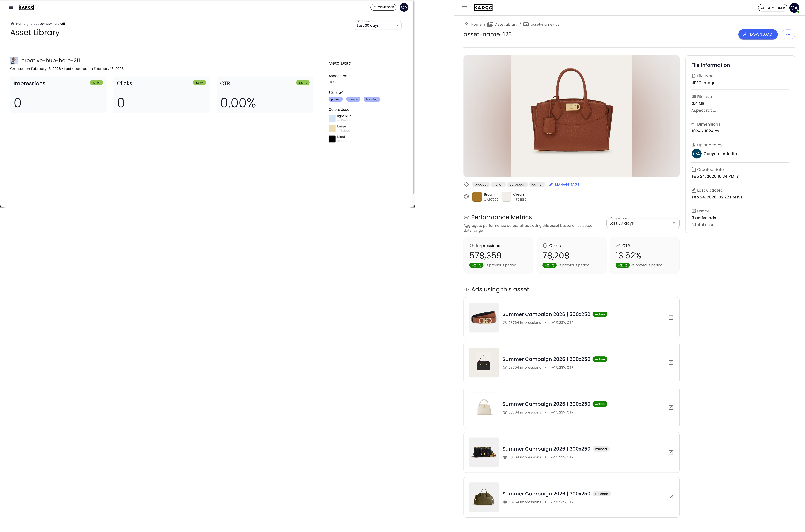
Task: Select the beige color swatch
Action: click(x=332, y=129)
